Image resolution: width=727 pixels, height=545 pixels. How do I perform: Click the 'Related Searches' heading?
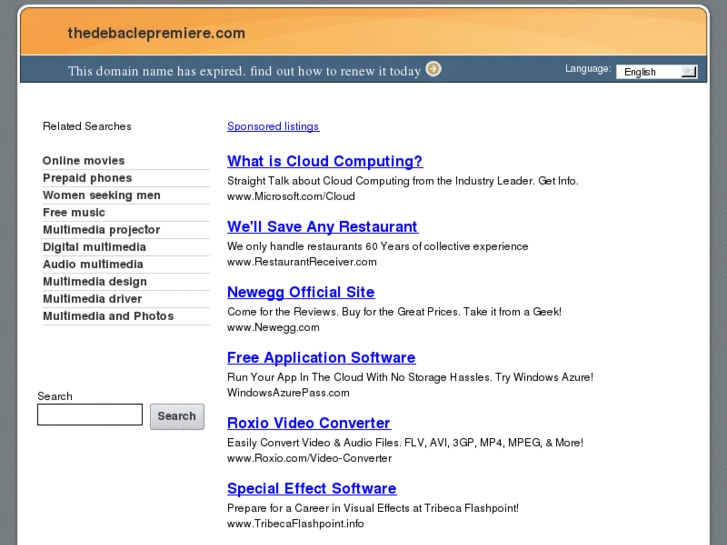tap(87, 126)
